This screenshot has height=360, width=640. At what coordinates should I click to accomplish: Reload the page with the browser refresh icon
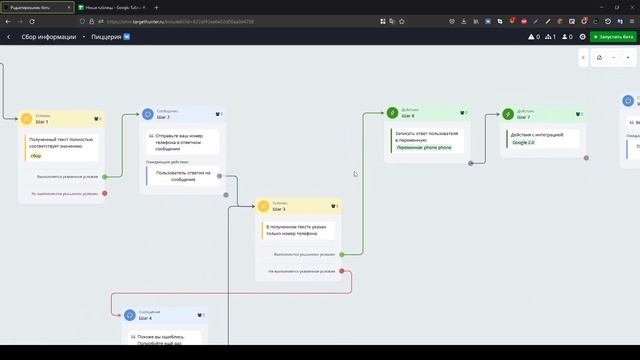point(32,21)
